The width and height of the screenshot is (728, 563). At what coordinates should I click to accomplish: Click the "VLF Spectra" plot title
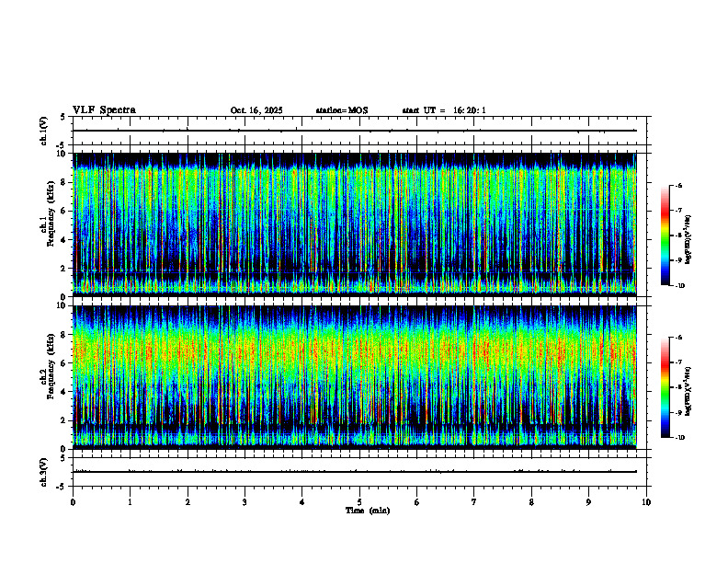(x=104, y=110)
